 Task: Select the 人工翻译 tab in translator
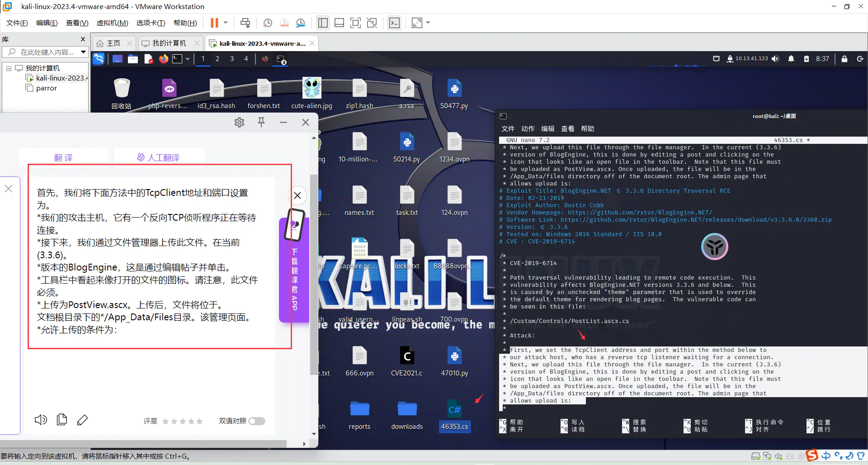click(x=159, y=157)
